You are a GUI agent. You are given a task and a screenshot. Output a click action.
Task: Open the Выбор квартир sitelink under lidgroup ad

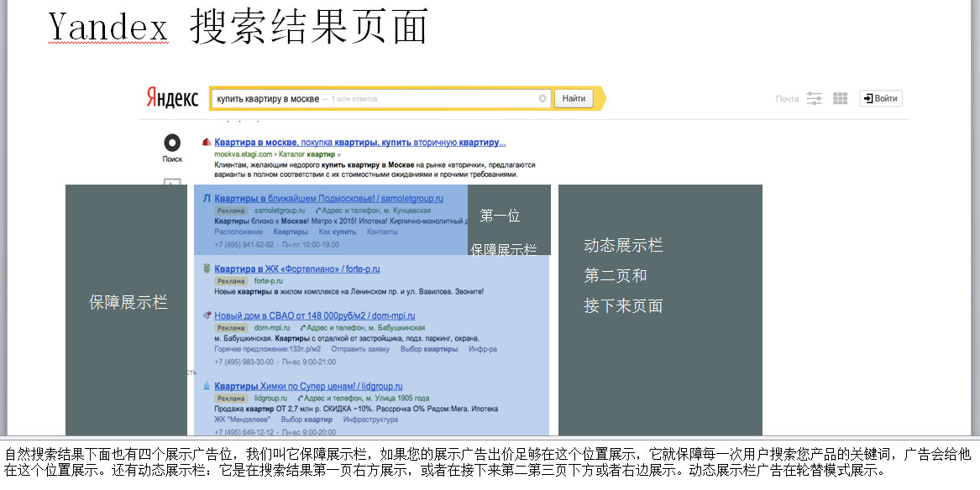pos(307,420)
